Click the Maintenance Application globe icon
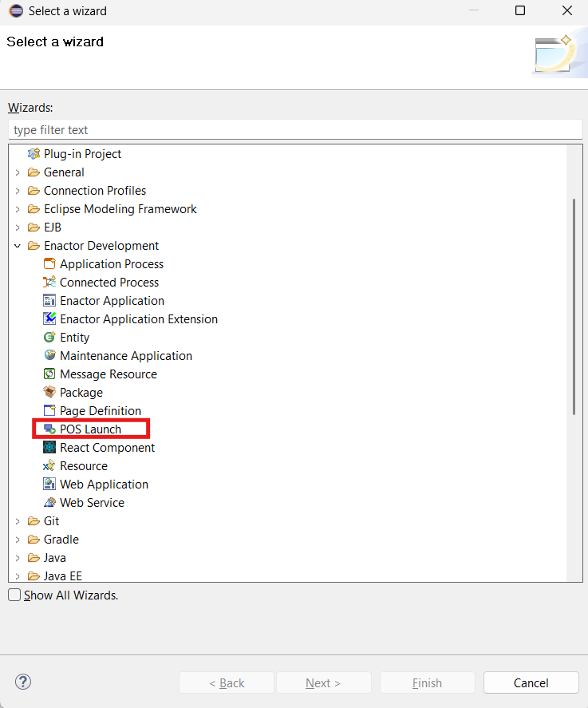The height and width of the screenshot is (708, 588). [49, 355]
